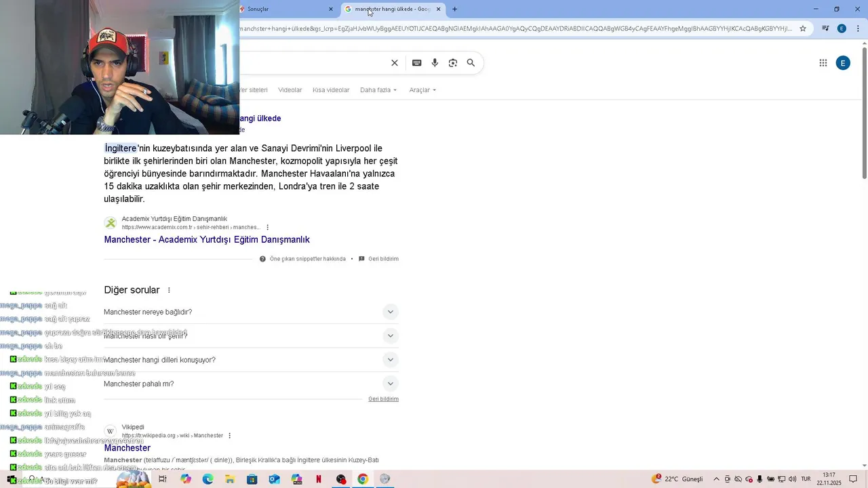Image resolution: width=868 pixels, height=488 pixels.
Task: Clear the search box with X
Action: click(x=395, y=63)
